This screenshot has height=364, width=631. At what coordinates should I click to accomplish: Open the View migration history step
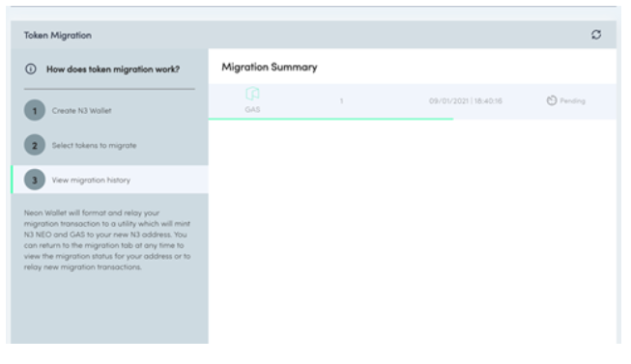pos(110,180)
